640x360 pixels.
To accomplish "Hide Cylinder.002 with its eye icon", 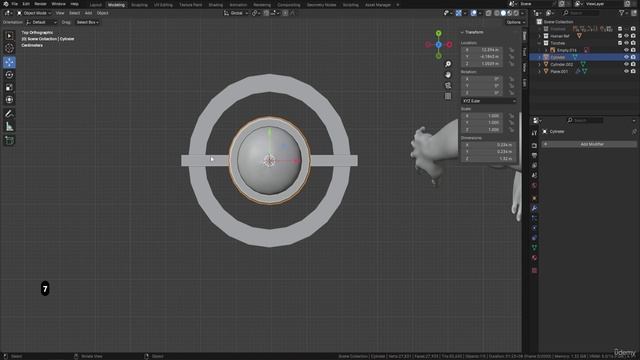I will pyautogui.click(x=626, y=64).
